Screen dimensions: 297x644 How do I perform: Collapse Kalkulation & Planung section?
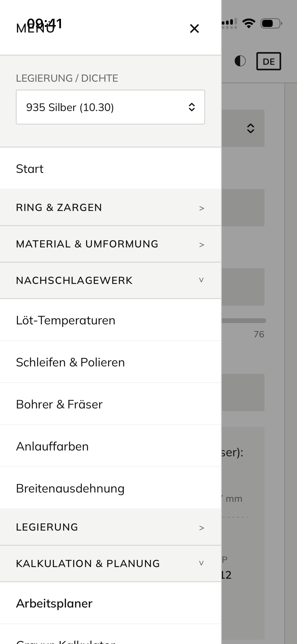click(110, 564)
